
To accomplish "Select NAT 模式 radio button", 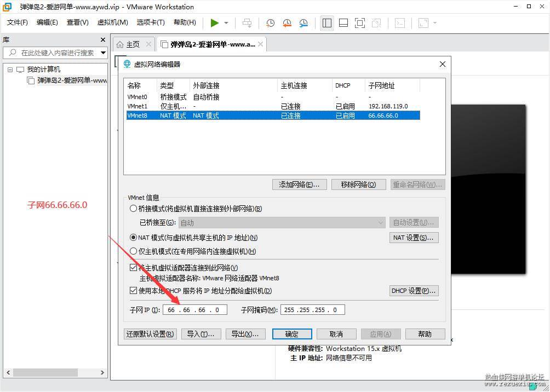I will pyautogui.click(x=133, y=238).
